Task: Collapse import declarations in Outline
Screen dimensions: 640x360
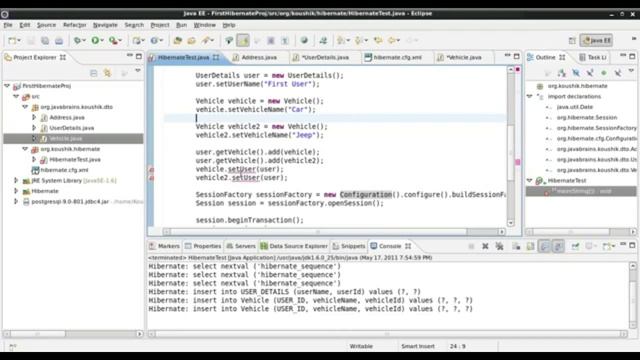Action: coord(529,96)
